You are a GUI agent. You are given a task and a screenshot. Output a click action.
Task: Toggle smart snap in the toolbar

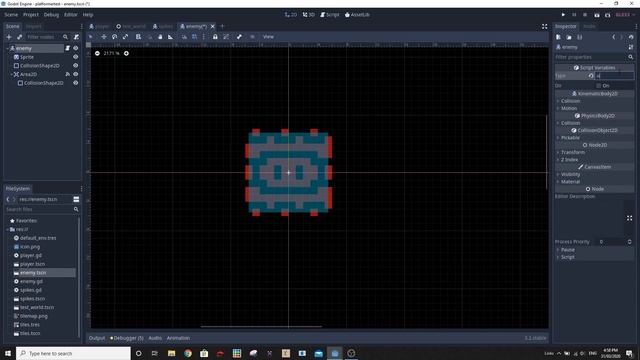(184, 37)
